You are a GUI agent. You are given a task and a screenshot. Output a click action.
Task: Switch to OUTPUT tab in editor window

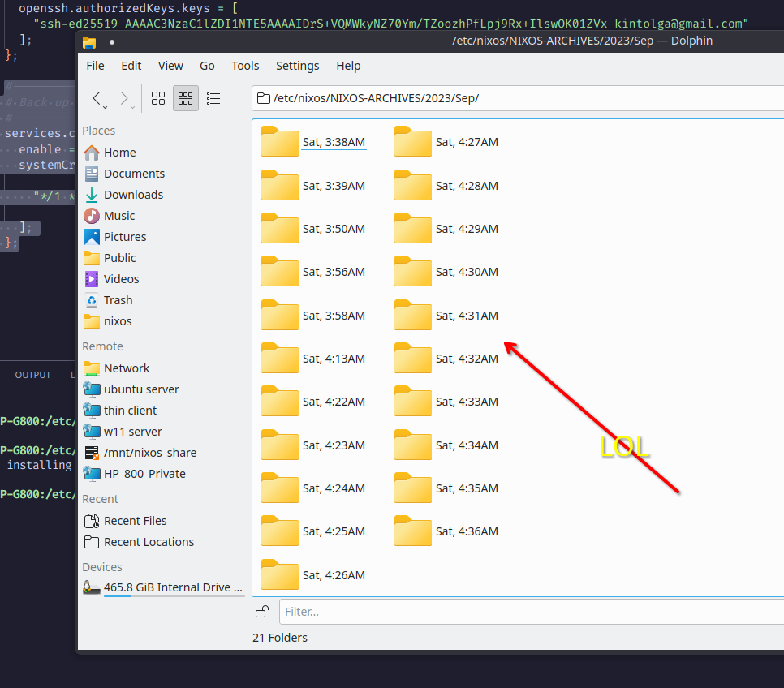pos(33,375)
